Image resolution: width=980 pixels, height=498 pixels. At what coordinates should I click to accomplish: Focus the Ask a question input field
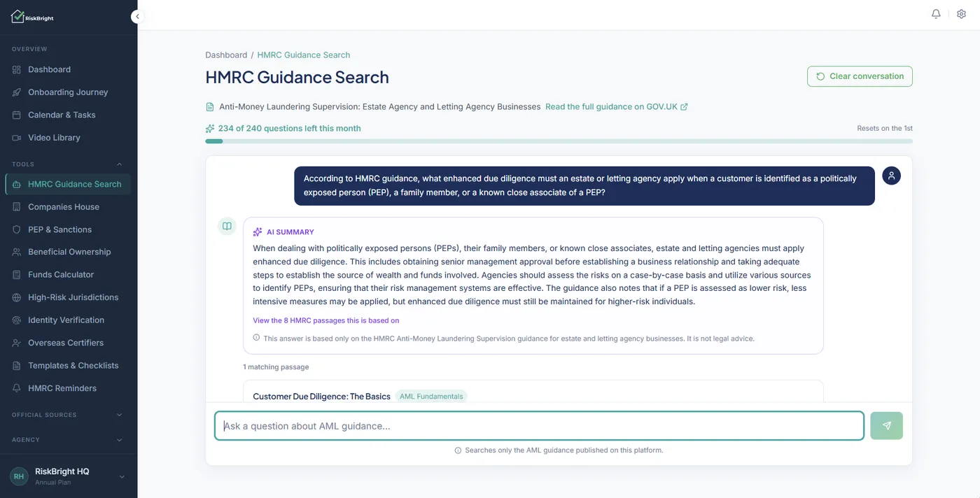point(539,426)
